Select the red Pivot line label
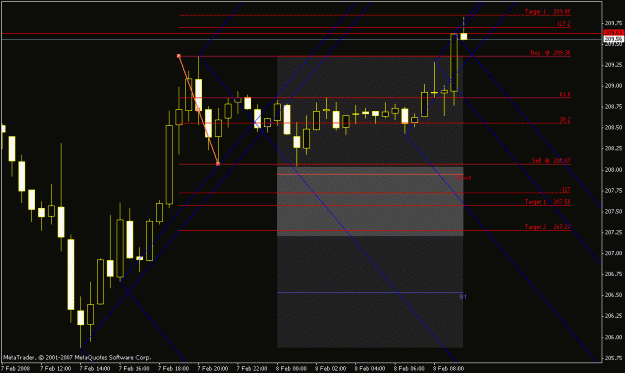625x373 pixels. (464, 178)
